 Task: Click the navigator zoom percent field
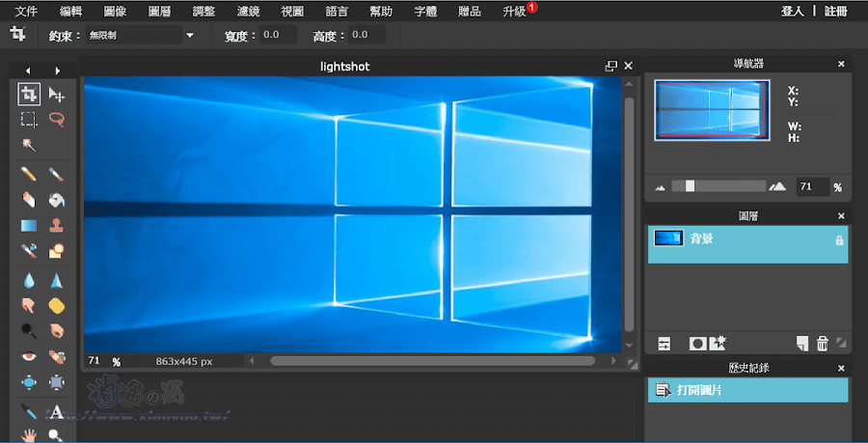click(x=812, y=186)
